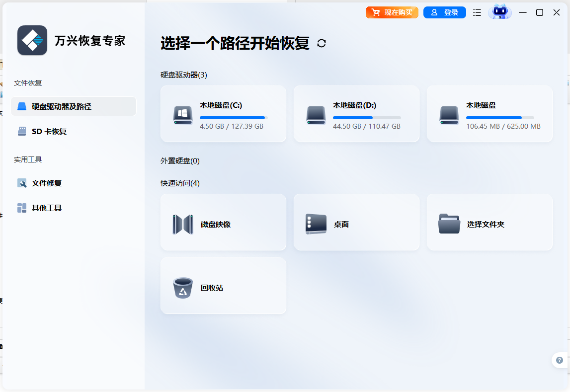Click the 本地磁盘(D:) drive name label
This screenshot has width=570, height=392.
[x=355, y=105]
